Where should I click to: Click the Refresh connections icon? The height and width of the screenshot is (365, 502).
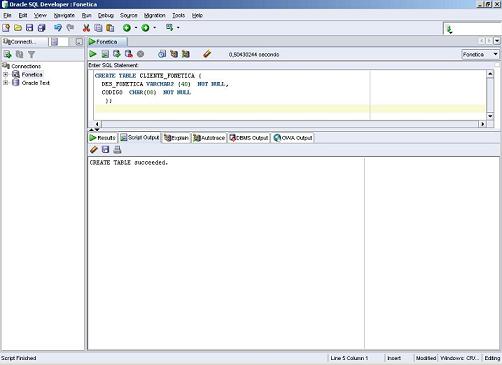click(x=19, y=54)
